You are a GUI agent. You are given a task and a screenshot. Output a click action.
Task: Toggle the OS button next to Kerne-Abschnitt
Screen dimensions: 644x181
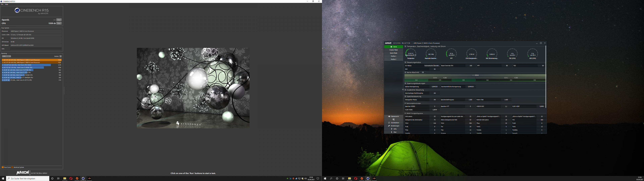(423, 73)
